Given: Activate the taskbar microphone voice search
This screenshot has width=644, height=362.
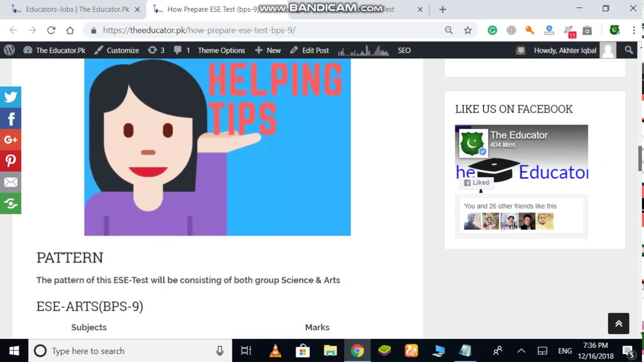Looking at the screenshot, I should point(220,351).
